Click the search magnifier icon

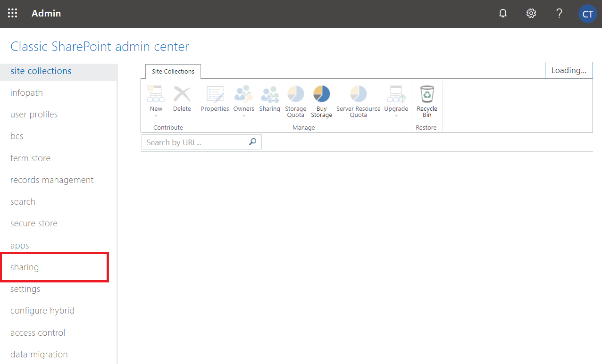(x=253, y=142)
